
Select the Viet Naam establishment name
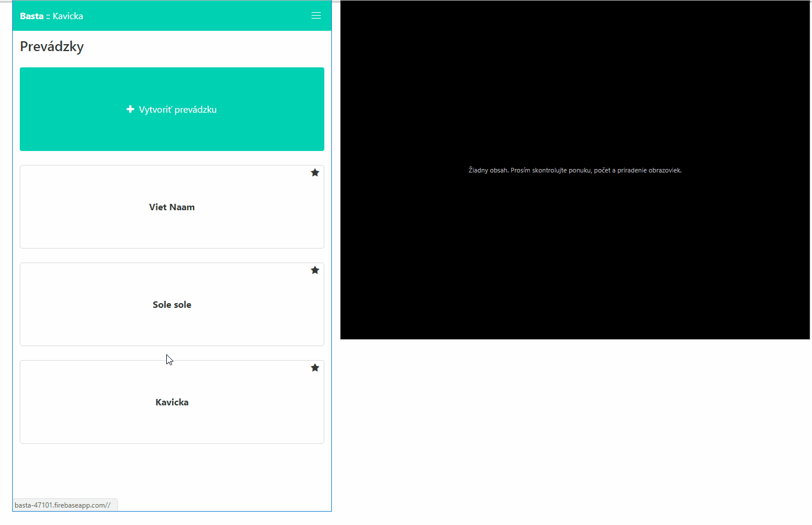click(x=171, y=207)
